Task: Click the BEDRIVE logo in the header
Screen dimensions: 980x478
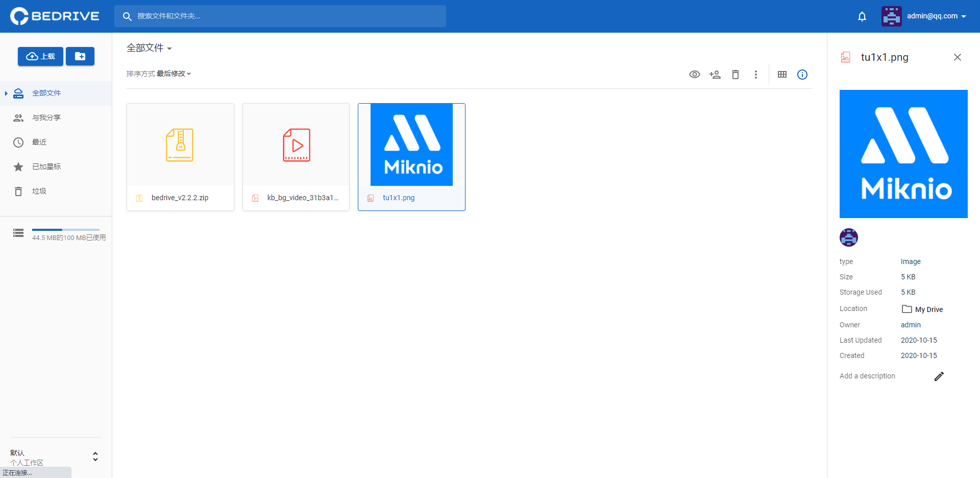Action: point(54,16)
